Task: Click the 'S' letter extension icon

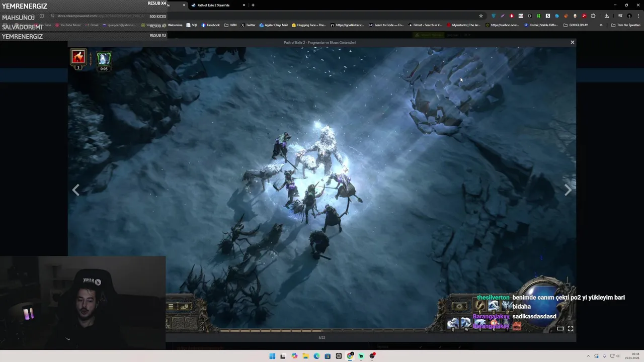Action: (548, 16)
